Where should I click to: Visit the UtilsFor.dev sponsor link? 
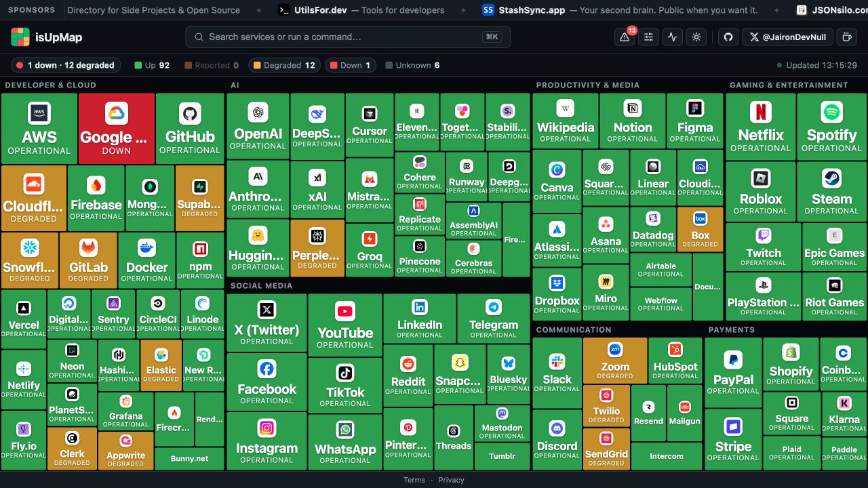pyautogui.click(x=361, y=10)
